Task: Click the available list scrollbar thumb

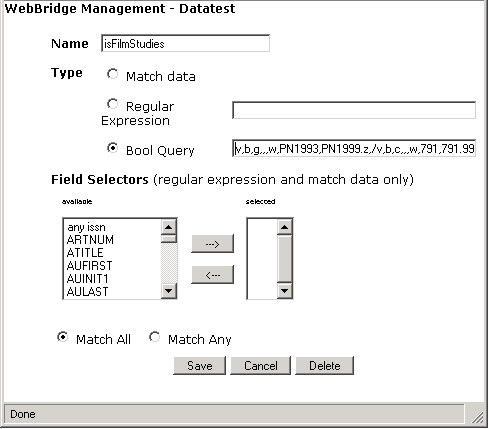Action: pyautogui.click(x=169, y=239)
